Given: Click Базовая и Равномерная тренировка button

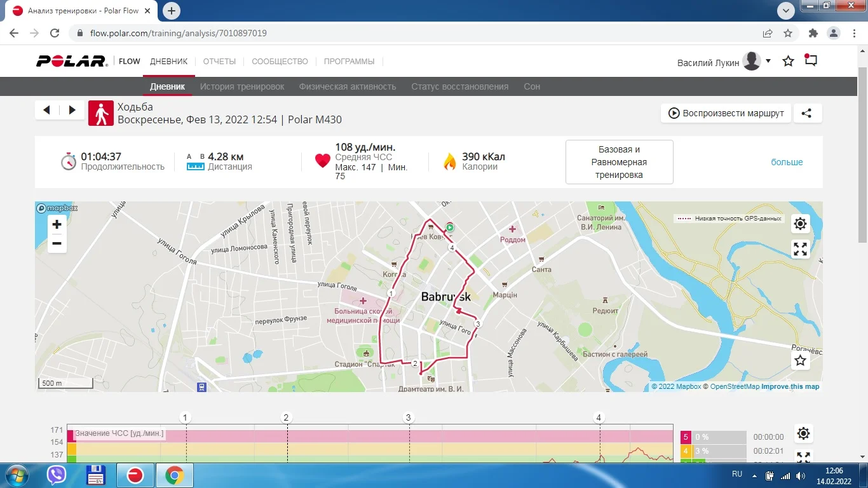Looking at the screenshot, I should click(619, 162).
